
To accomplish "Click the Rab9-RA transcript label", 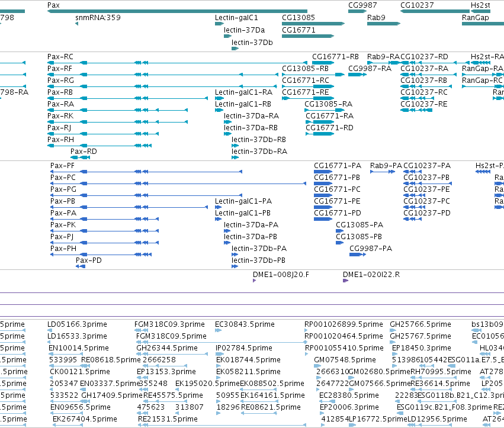I will [x=383, y=57].
